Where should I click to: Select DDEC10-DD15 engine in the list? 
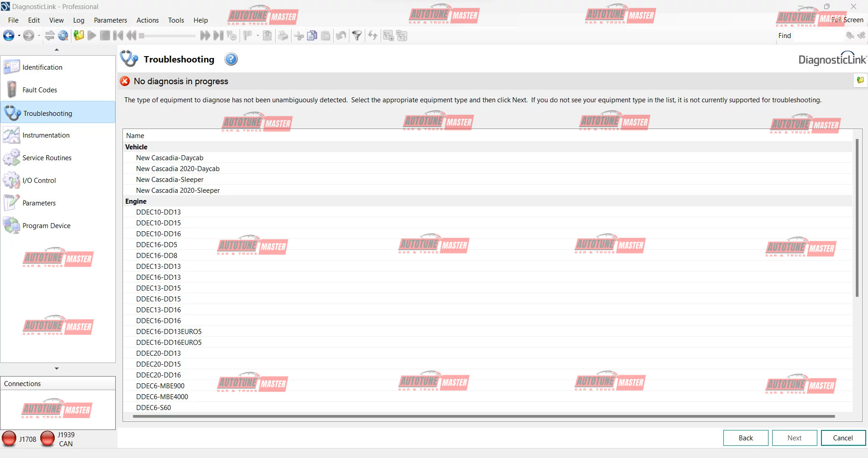click(158, 223)
